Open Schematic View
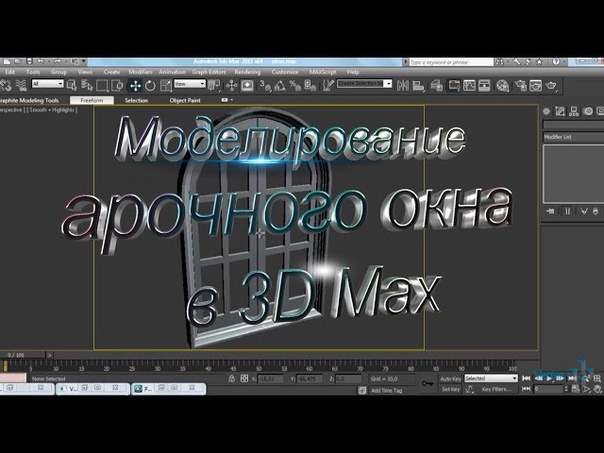 [484, 85]
